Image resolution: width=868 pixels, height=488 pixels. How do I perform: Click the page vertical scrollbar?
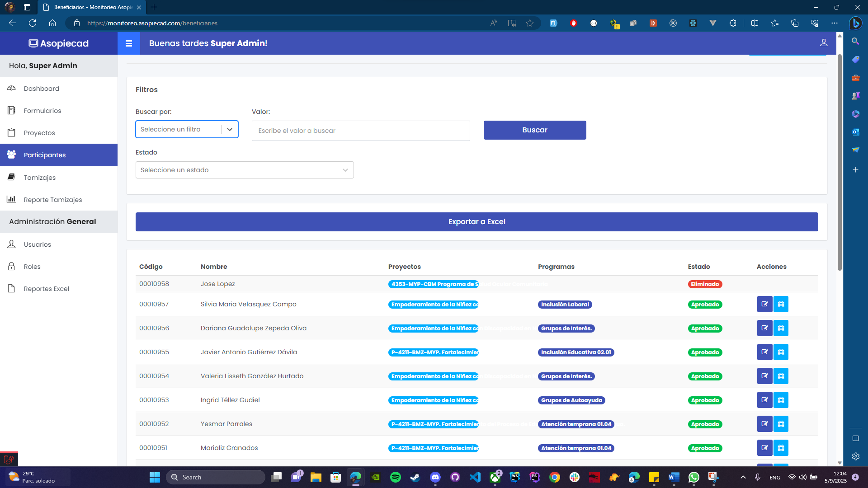pos(840,163)
